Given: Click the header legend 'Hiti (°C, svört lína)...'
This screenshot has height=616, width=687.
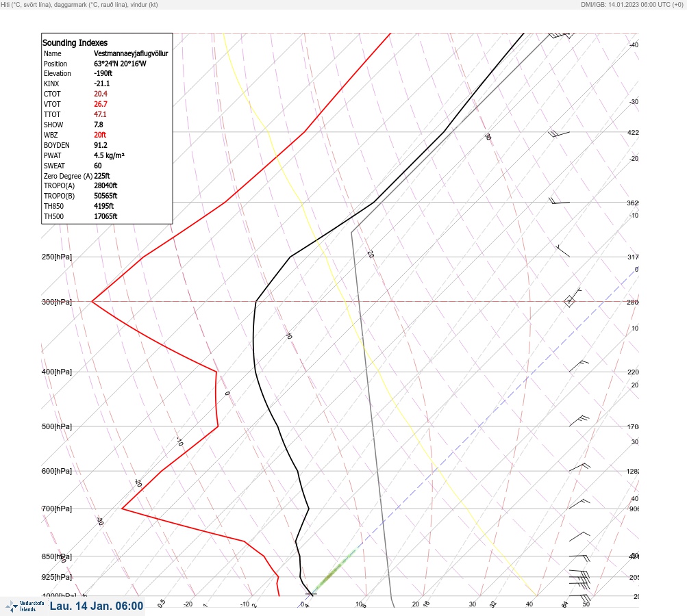Looking at the screenshot, I should 79,5.
